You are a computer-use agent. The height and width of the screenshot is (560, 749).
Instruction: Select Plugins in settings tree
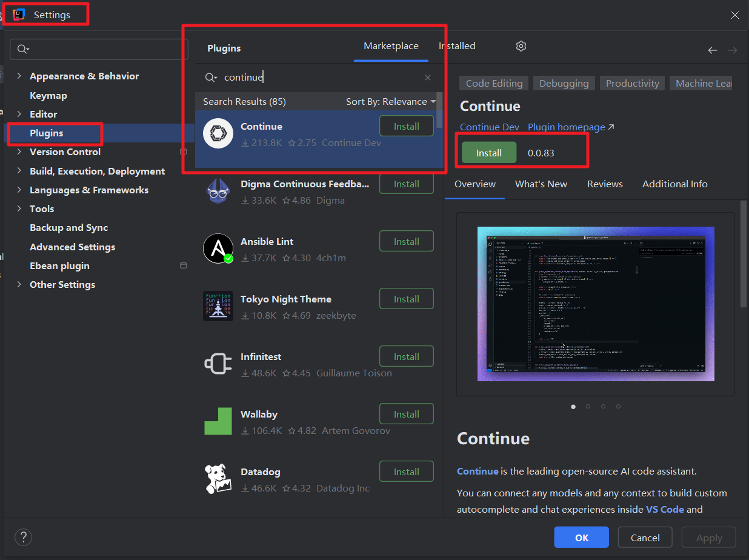pos(47,133)
